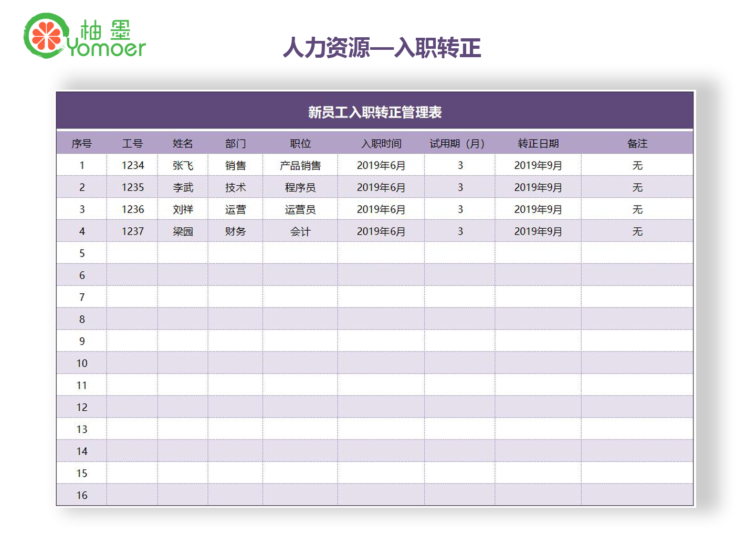This screenshot has width=756, height=534.
Task: Click 2019年6月 in 张飞's row
Action: (x=381, y=165)
